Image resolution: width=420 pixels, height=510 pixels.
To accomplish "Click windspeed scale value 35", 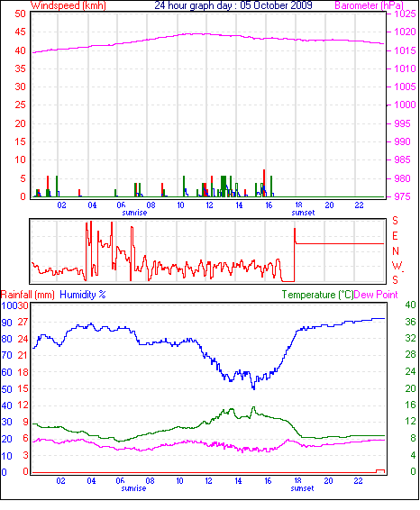I will click(x=20, y=68).
